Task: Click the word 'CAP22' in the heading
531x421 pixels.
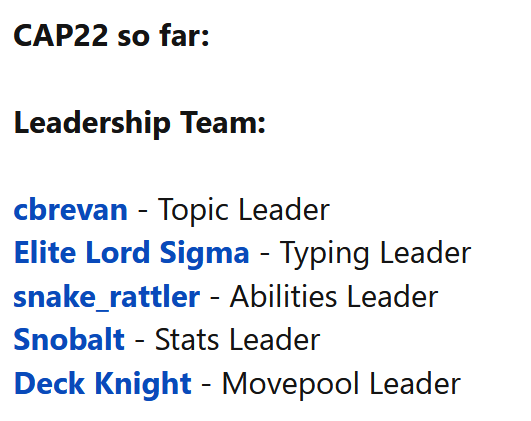Action: (x=61, y=36)
